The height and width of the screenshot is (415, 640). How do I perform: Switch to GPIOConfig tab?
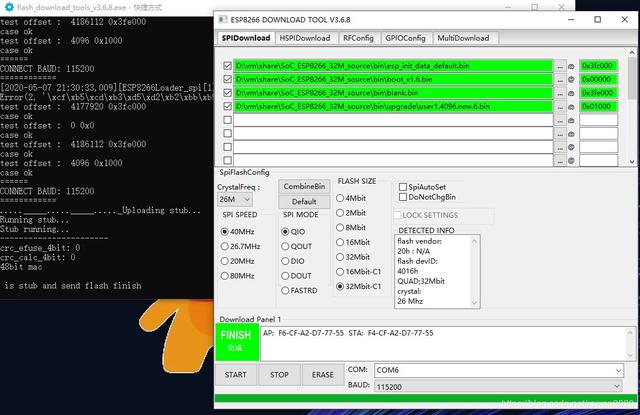click(405, 38)
